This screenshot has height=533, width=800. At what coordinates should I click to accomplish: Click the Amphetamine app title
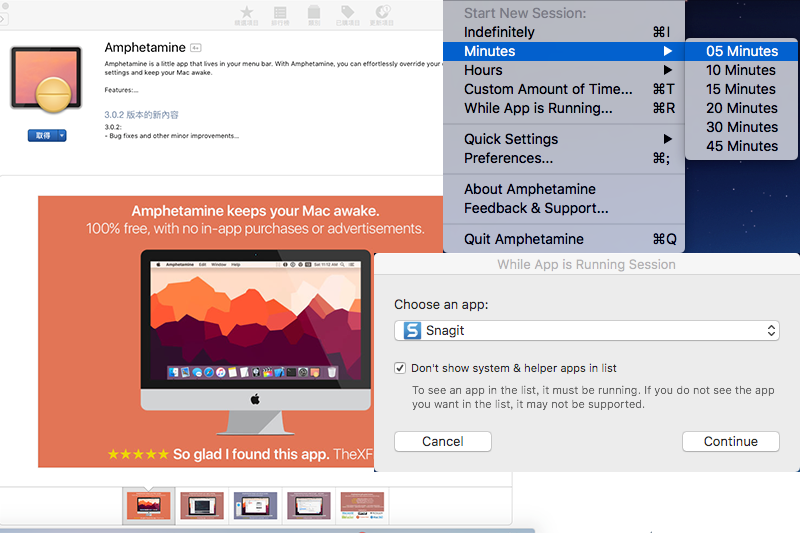click(145, 47)
